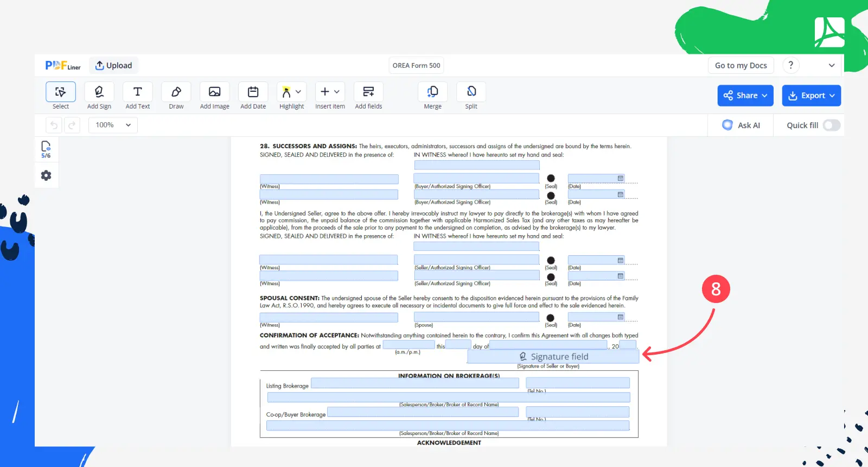This screenshot has width=868, height=467.
Task: Click the Spousal Consent Witness field
Action: coord(329,318)
